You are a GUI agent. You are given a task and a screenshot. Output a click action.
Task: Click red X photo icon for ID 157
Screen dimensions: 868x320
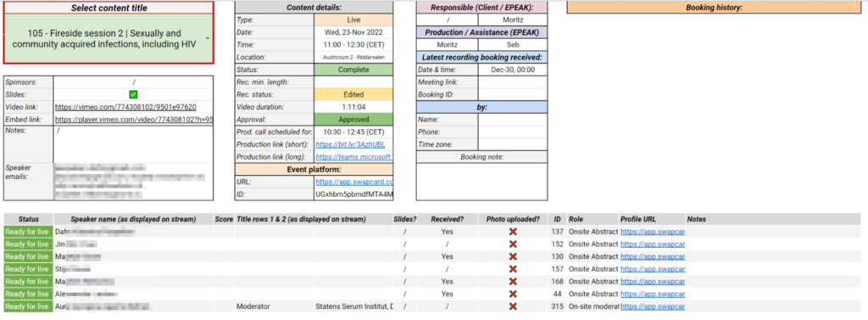pyautogui.click(x=513, y=269)
